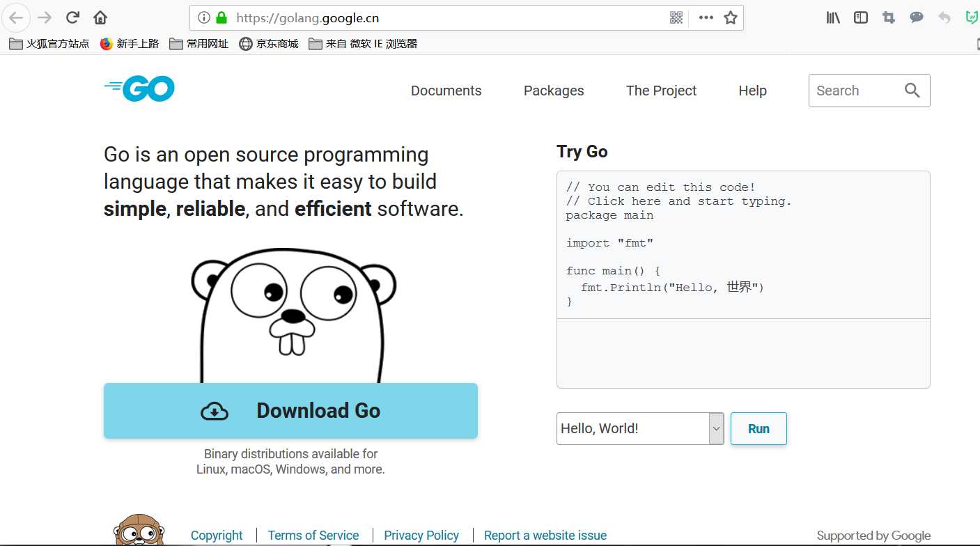
Task: Click the Download Go button
Action: point(290,411)
